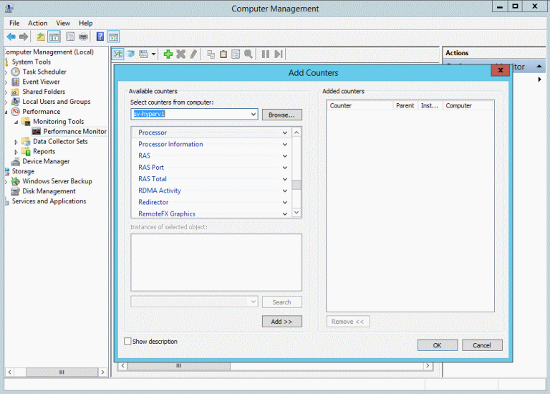
Task: Click the Computer column header
Action: [468, 106]
